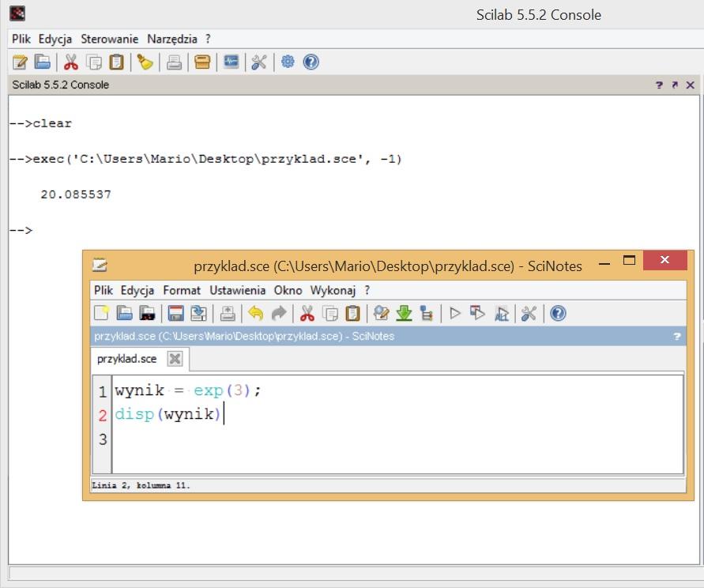
Task: Undo the last edit in SciNotes
Action: point(255,313)
